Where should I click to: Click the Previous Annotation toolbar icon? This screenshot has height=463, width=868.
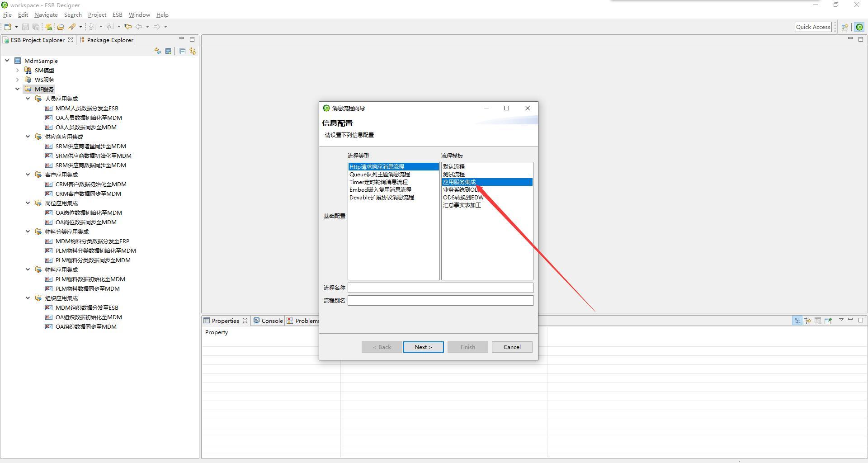[110, 27]
